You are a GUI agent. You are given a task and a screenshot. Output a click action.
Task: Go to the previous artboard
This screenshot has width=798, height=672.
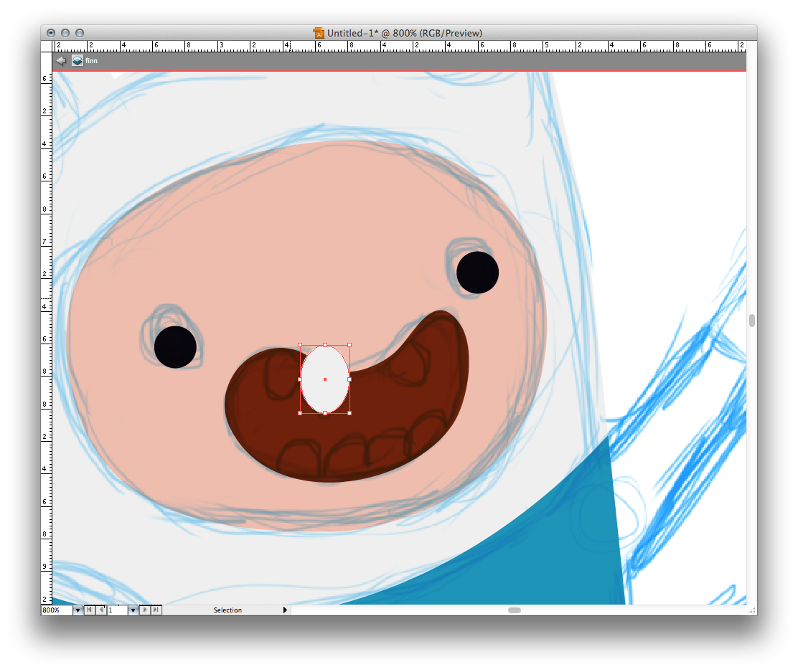pos(101,610)
